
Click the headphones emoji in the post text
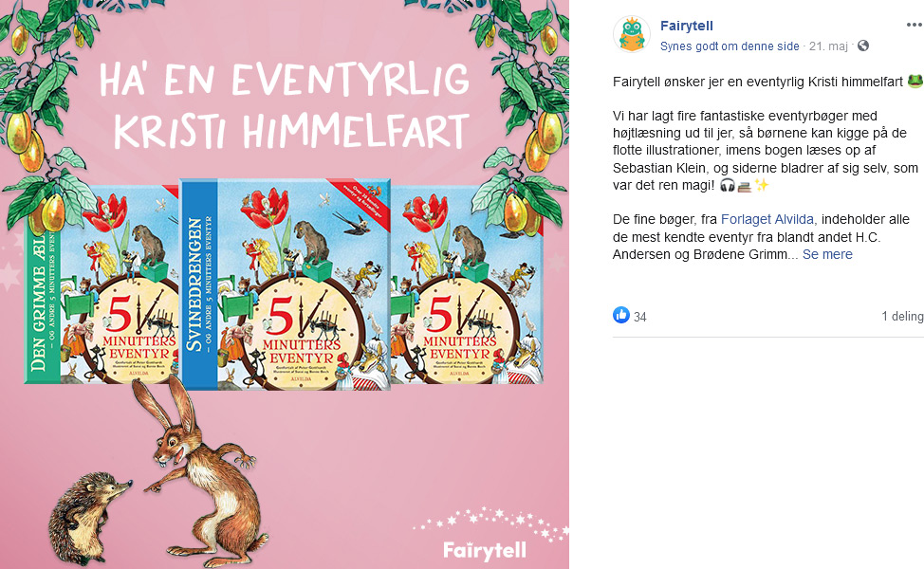pos(728,186)
